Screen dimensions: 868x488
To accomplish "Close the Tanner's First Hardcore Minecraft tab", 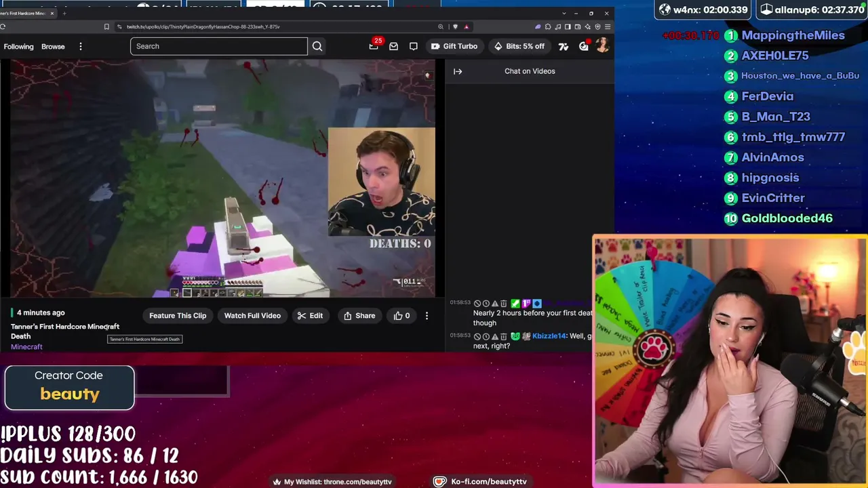I will coord(52,13).
